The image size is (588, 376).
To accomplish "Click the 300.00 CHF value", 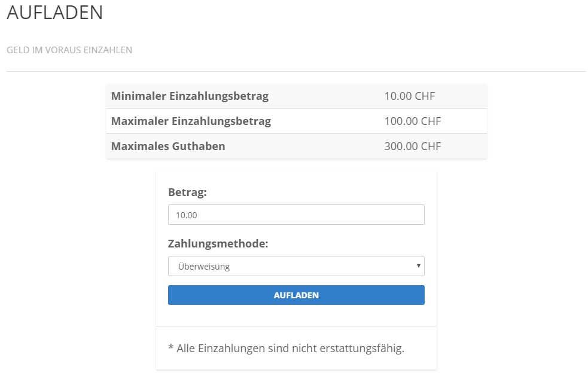I will 413,146.
